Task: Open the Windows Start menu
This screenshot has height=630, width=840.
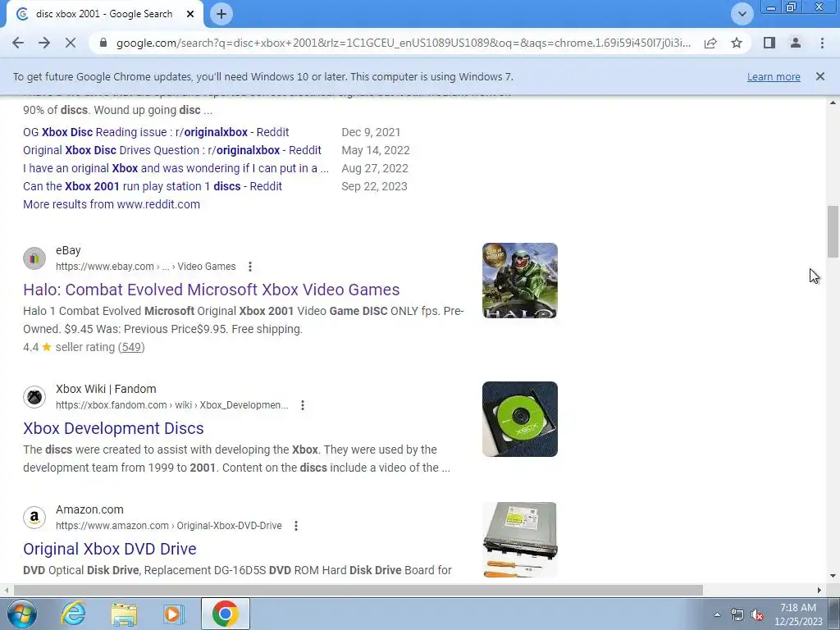Action: tap(22, 614)
